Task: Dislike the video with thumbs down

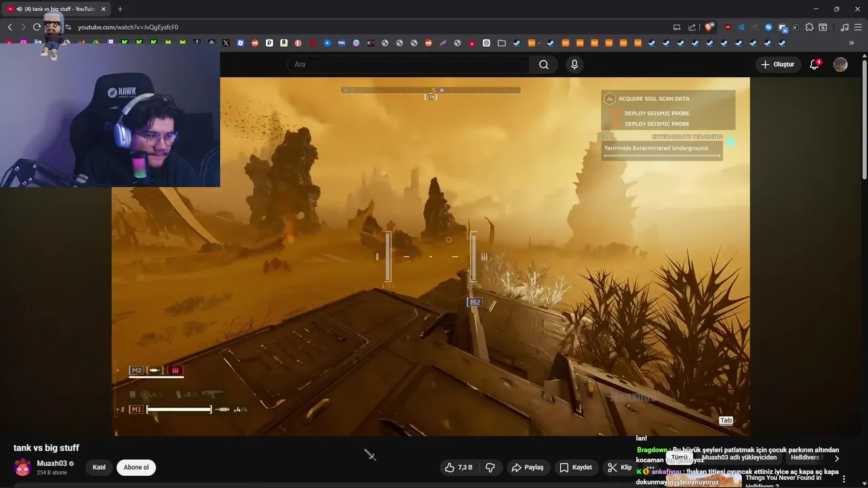Action: pos(490,468)
